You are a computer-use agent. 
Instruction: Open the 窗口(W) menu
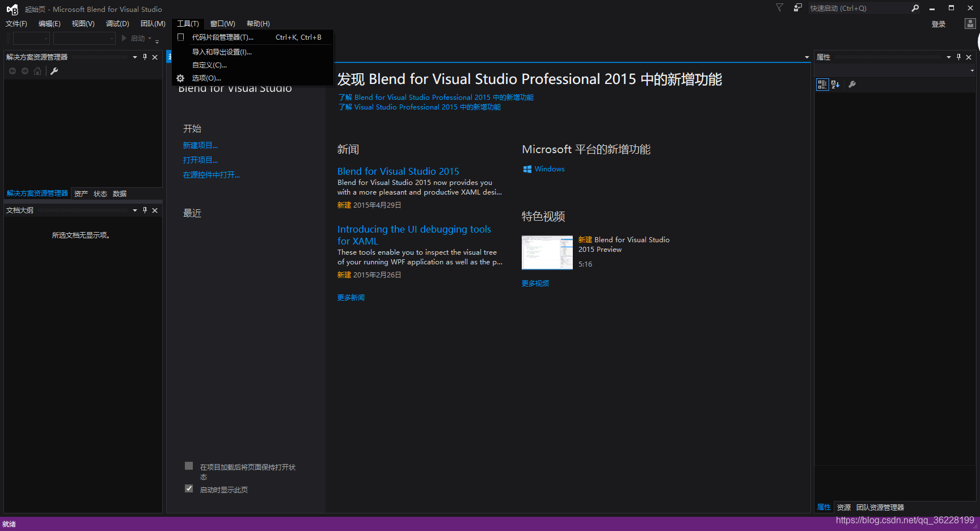tap(223, 24)
